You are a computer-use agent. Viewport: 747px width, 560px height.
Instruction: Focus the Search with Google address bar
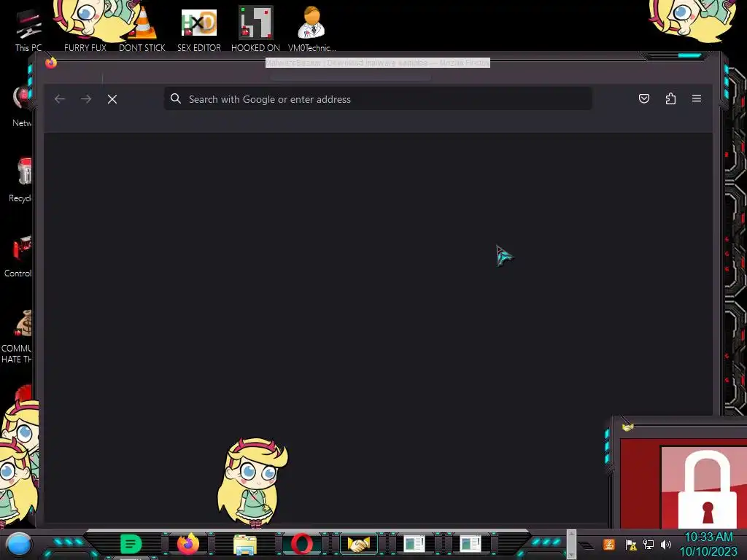378,99
